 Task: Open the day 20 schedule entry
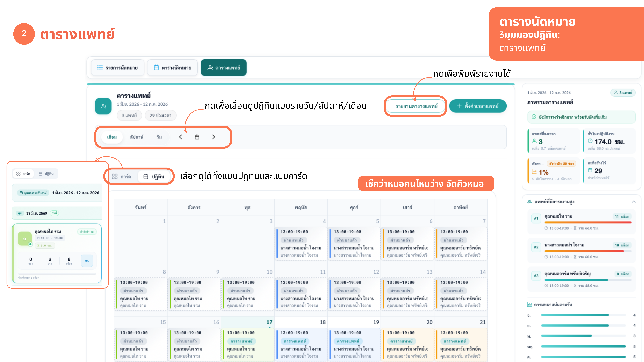tap(408, 345)
